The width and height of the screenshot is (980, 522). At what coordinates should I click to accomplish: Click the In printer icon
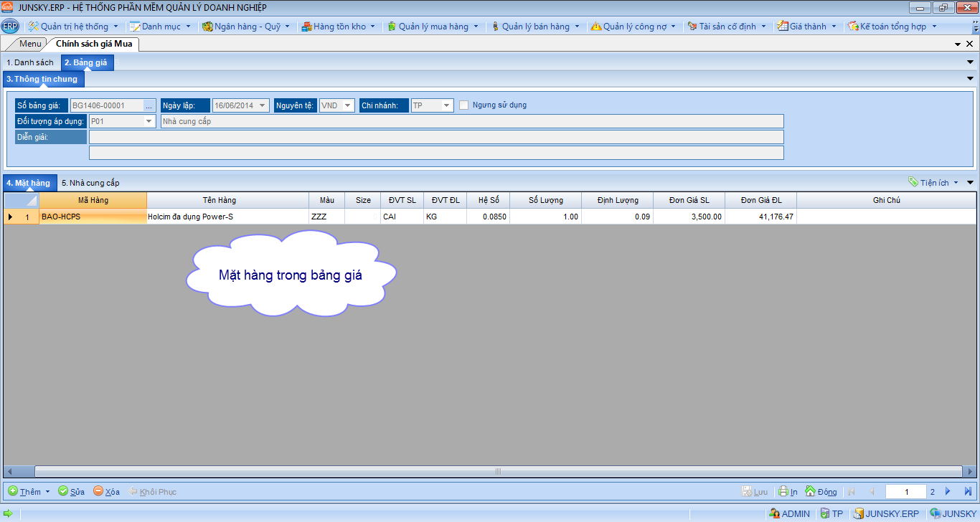[x=784, y=491]
